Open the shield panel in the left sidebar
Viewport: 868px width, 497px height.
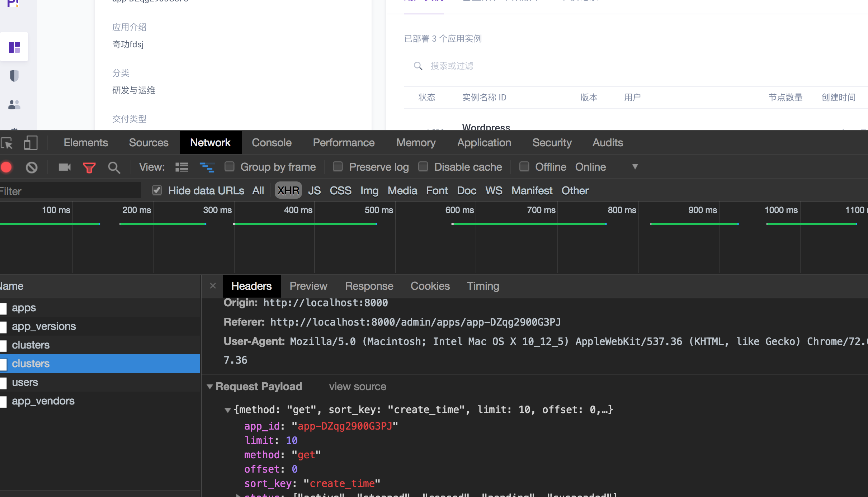tap(14, 76)
